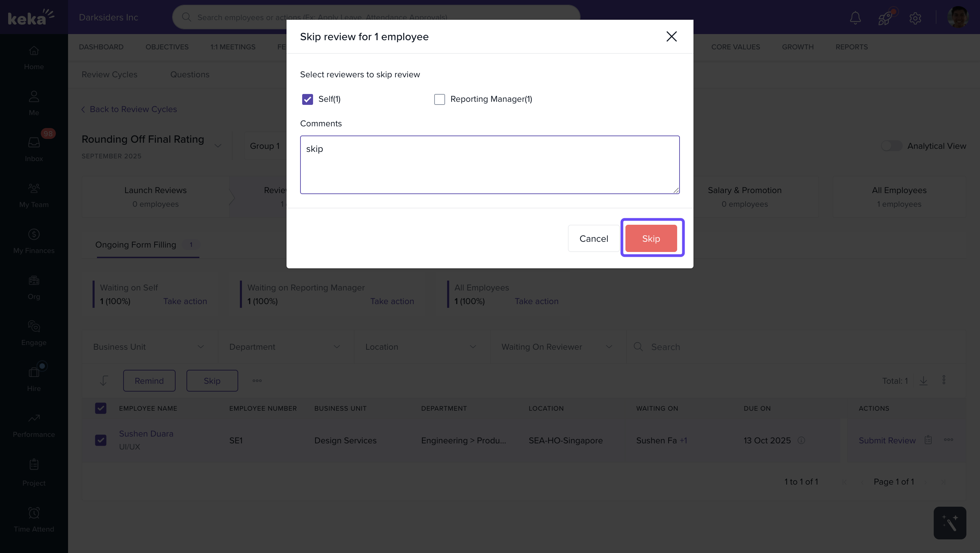980x553 pixels.
Task: Check the Reporting Manager(1) checkbox
Action: 439,99
